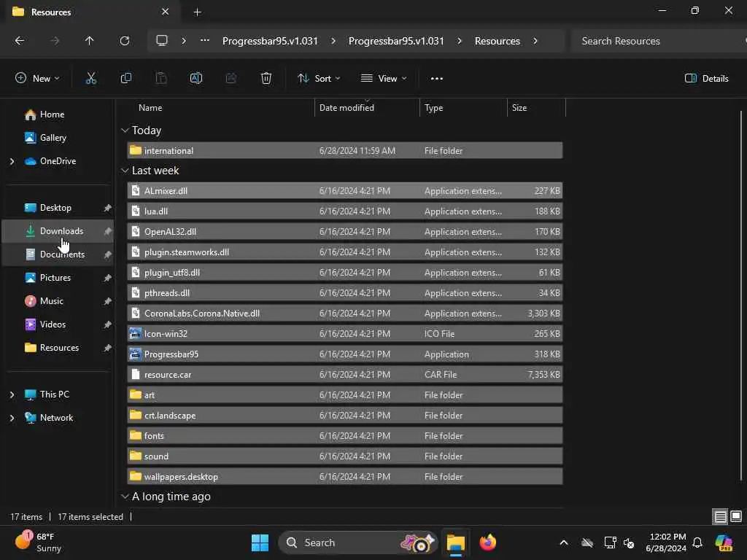This screenshot has height=560, width=747.
Task: Select the resource.car file
Action: (x=345, y=376)
